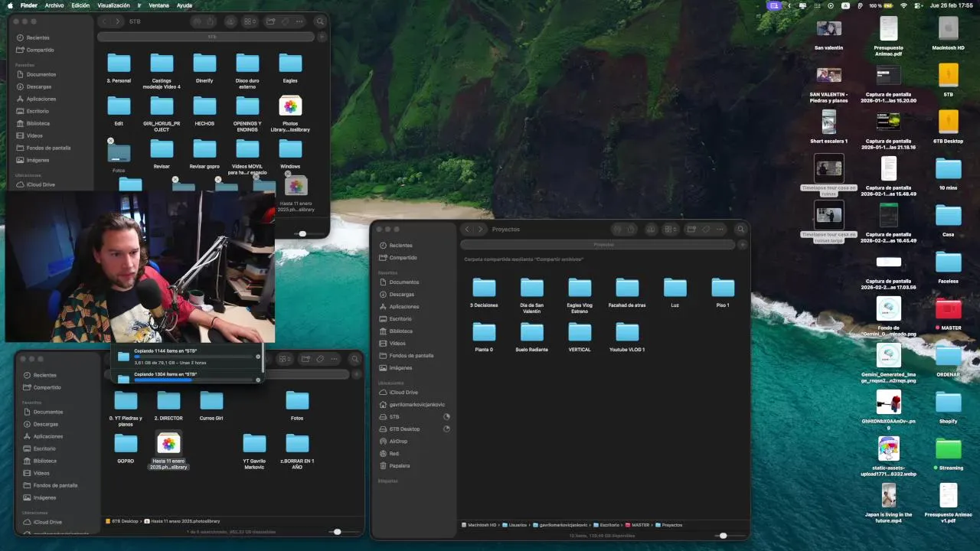This screenshot has width=980, height=551.
Task: Click the new folder icon in 5TB window toolbar
Action: tap(271, 21)
